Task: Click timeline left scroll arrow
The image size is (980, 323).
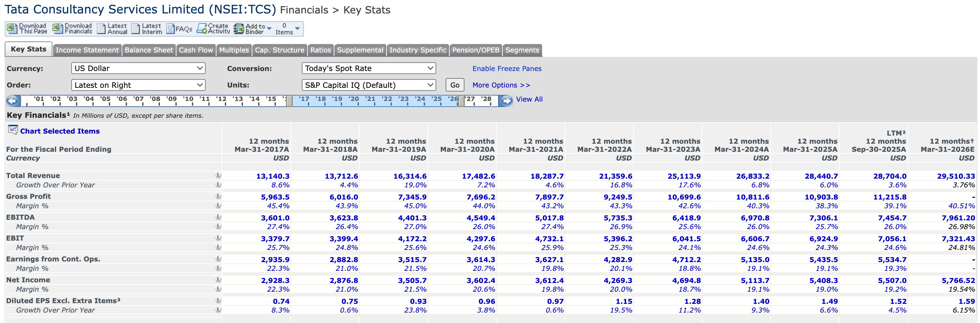Action: tap(13, 101)
